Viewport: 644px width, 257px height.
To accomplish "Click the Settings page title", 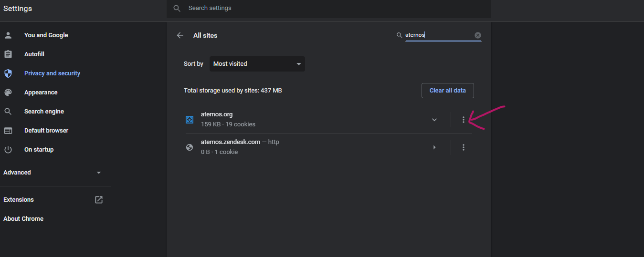I will tap(18, 9).
